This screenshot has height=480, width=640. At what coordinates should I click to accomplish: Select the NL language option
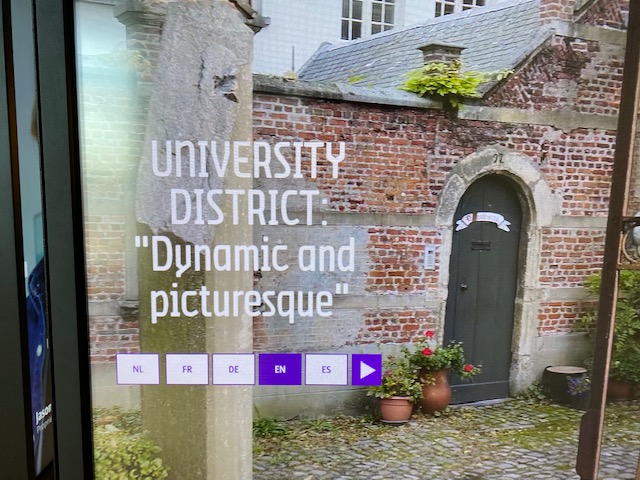[138, 369]
